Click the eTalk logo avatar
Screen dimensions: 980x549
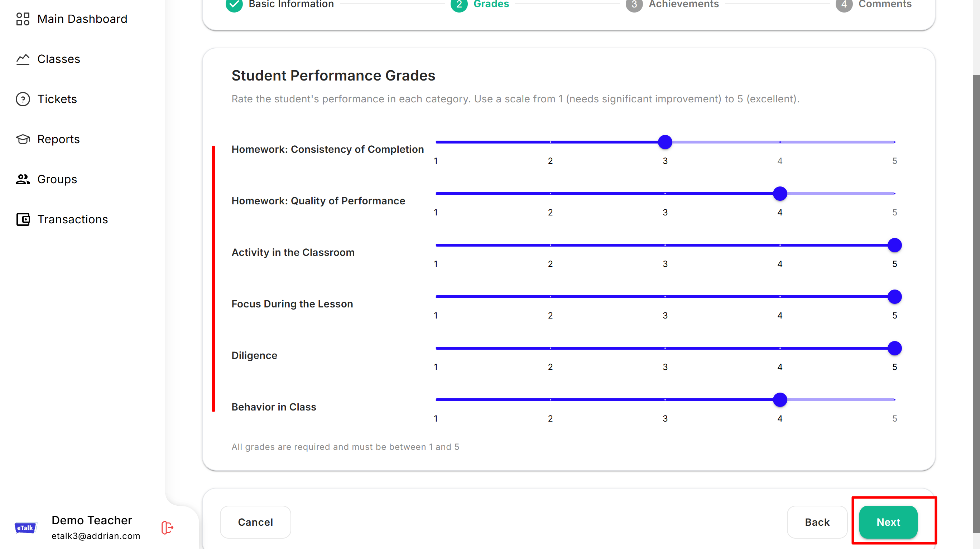coord(25,528)
